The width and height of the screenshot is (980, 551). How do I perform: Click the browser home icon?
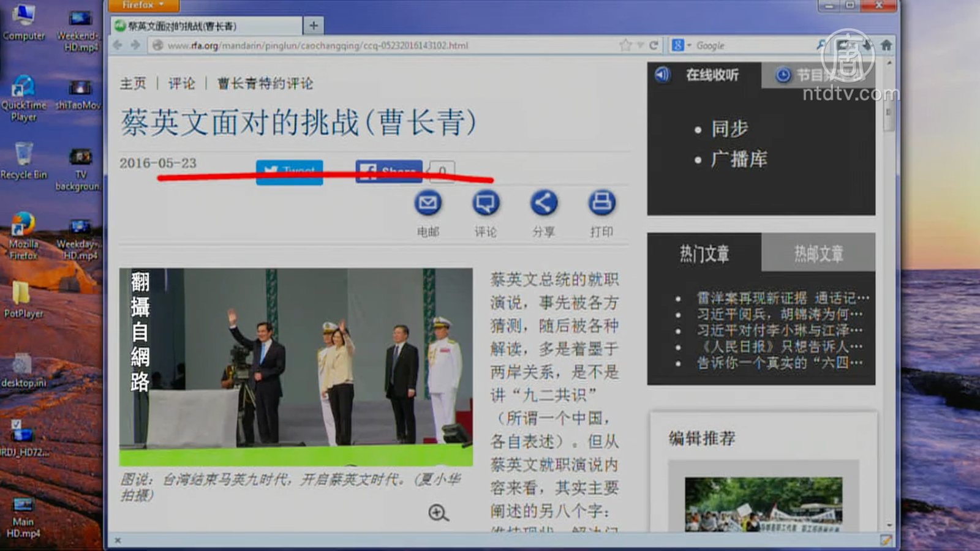pyautogui.click(x=886, y=45)
